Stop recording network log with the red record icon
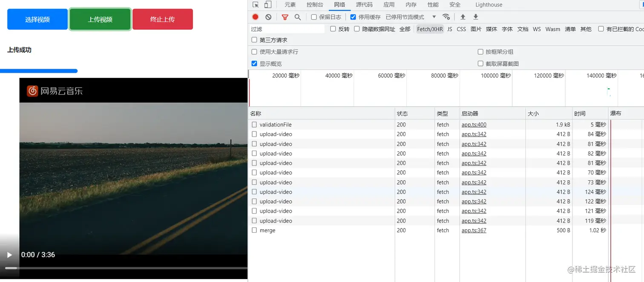This screenshot has height=282, width=644. tap(255, 17)
